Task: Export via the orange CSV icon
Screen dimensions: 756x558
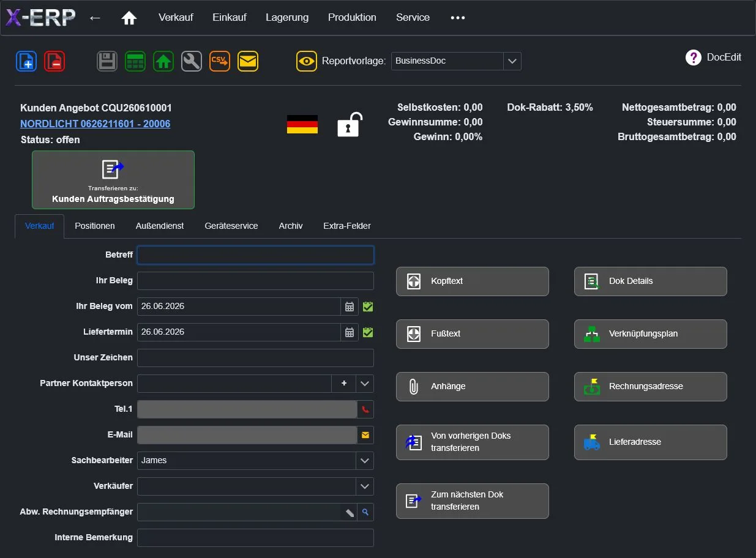Action: pos(220,61)
